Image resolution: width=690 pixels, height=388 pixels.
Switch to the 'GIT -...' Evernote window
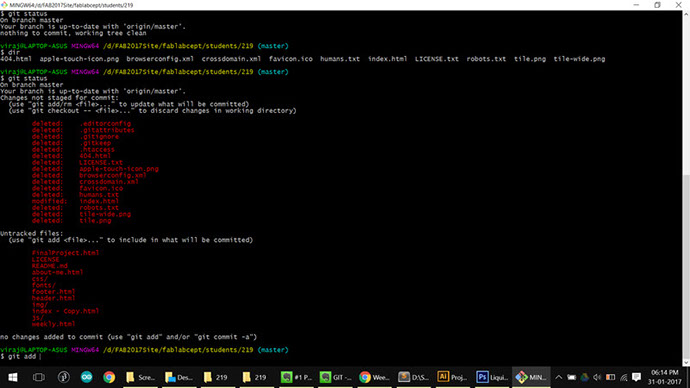335,377
